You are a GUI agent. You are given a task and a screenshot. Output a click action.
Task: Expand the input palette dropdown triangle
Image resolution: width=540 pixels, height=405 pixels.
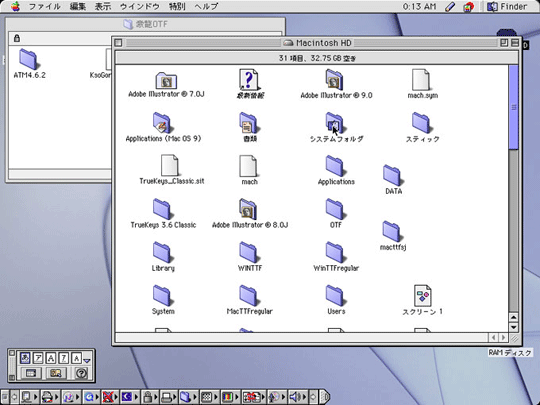pos(87,360)
